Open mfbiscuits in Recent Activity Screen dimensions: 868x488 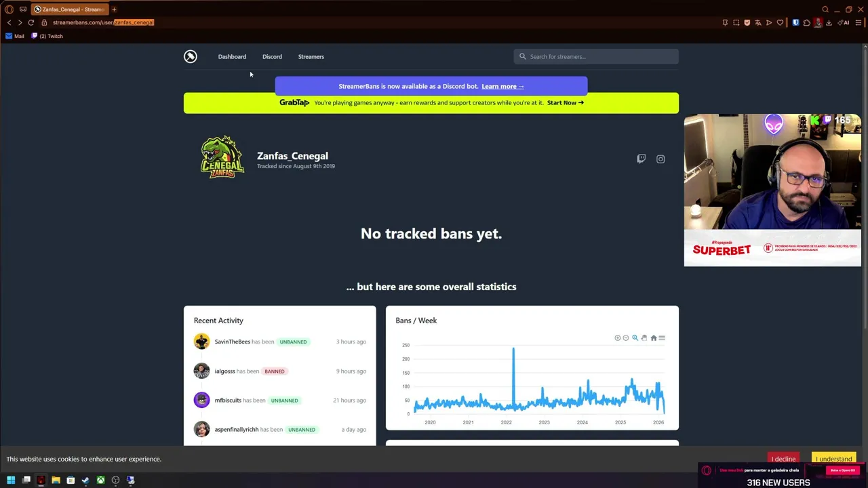click(x=228, y=400)
